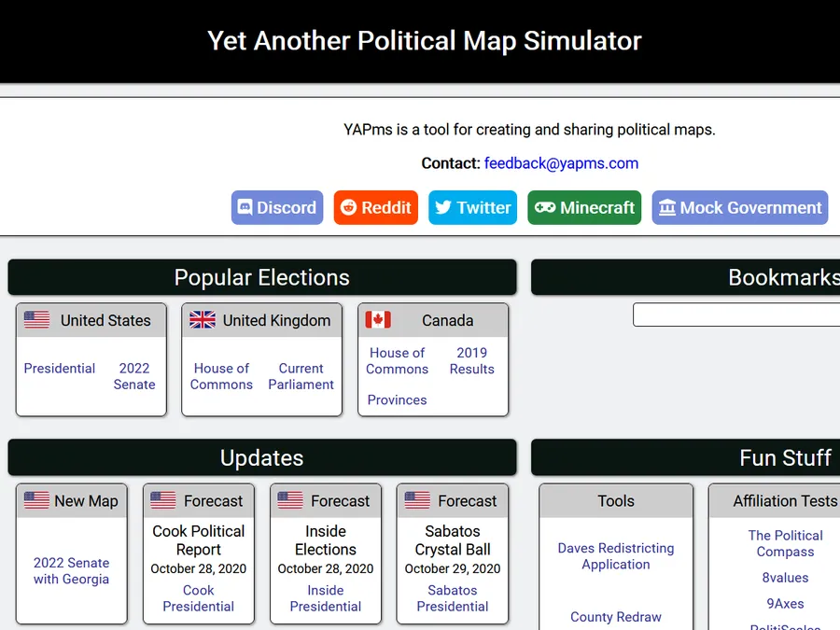Click the Affiliation Tests card heading
The height and width of the screenshot is (630, 840).
tap(785, 501)
